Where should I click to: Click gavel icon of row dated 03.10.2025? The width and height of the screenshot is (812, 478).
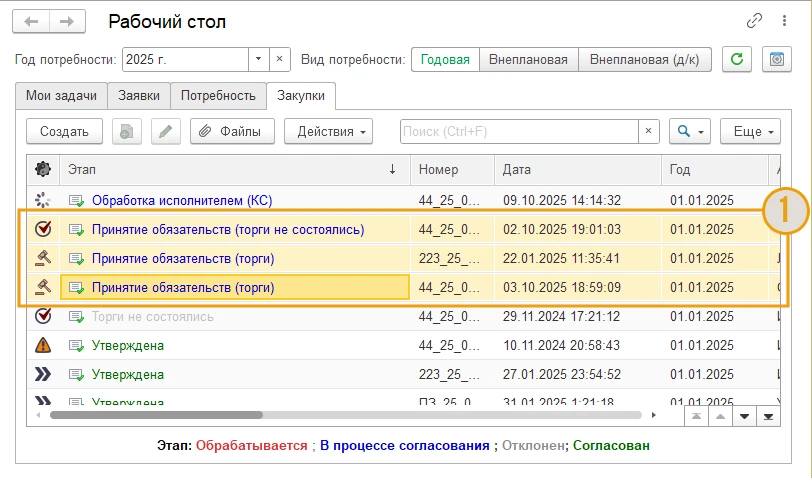(43, 287)
